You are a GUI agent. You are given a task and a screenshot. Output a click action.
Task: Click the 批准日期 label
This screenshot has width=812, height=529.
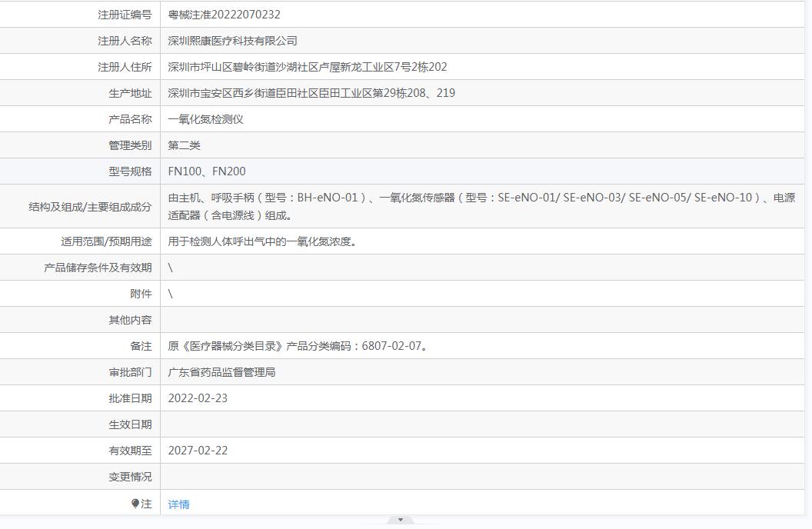click(x=130, y=398)
